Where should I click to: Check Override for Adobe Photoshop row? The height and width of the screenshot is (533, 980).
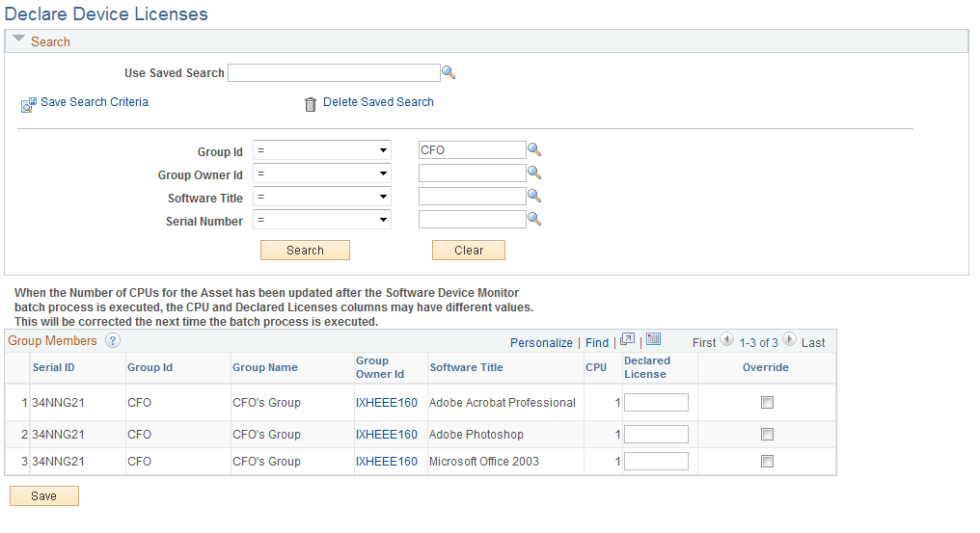tap(767, 435)
